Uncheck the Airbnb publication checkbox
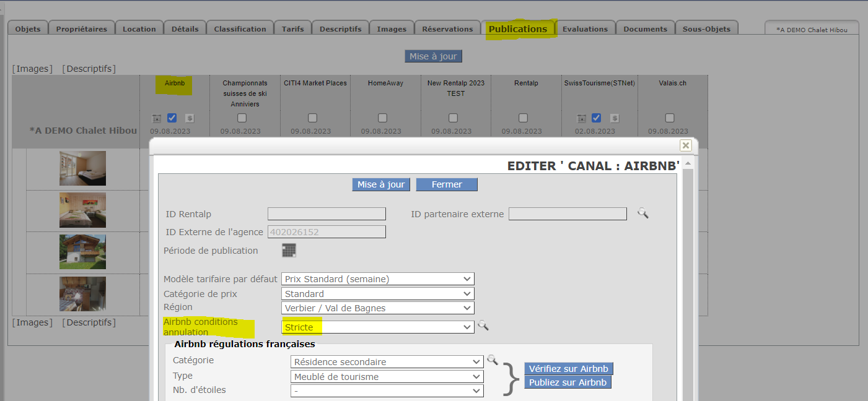Screen dimensions: 868x401 pos(172,118)
